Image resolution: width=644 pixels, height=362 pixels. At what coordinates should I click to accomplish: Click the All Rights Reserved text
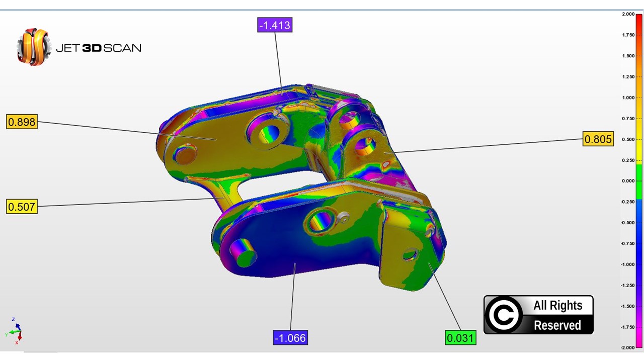tap(557, 315)
